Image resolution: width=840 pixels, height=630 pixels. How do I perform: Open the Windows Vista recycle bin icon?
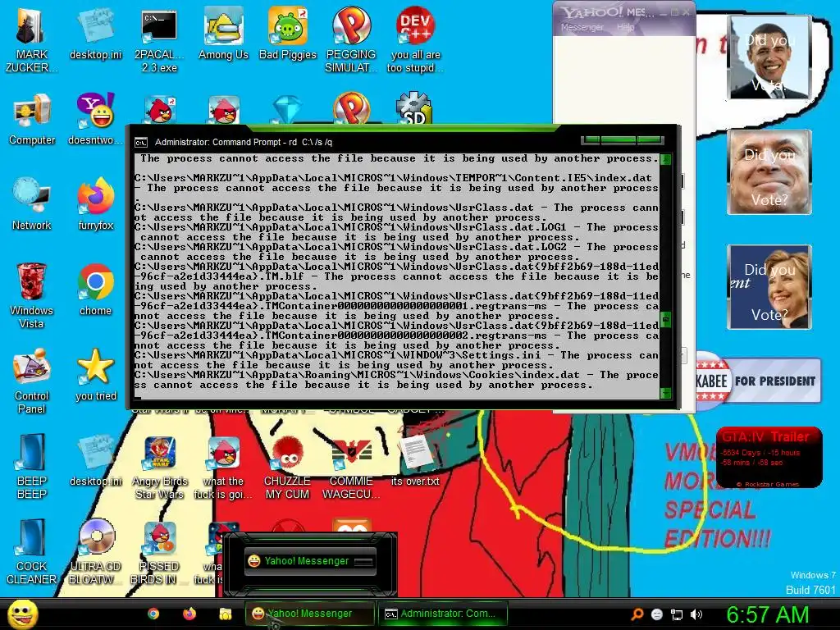[32, 295]
